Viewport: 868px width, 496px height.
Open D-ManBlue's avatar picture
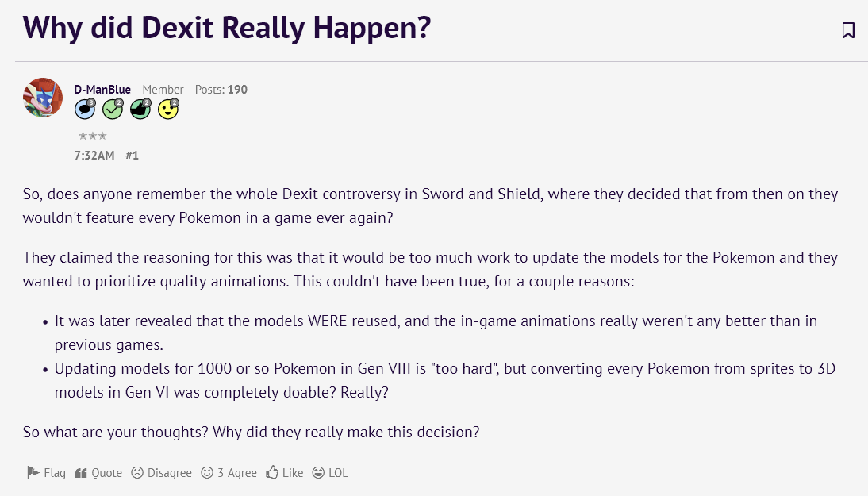click(x=43, y=98)
